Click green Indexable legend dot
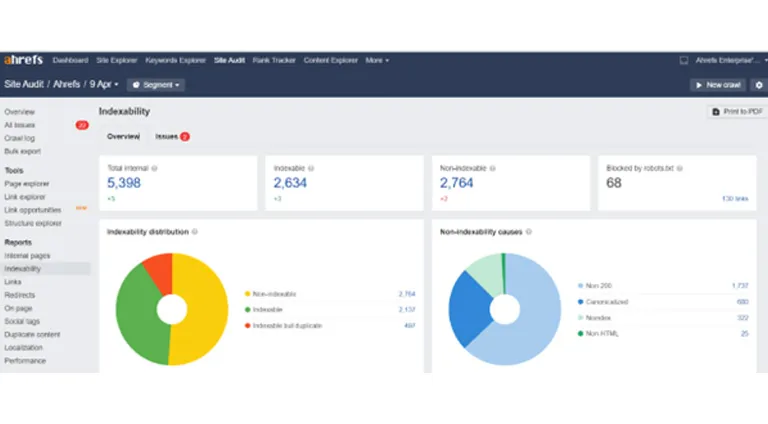The height and width of the screenshot is (424, 768). [247, 310]
